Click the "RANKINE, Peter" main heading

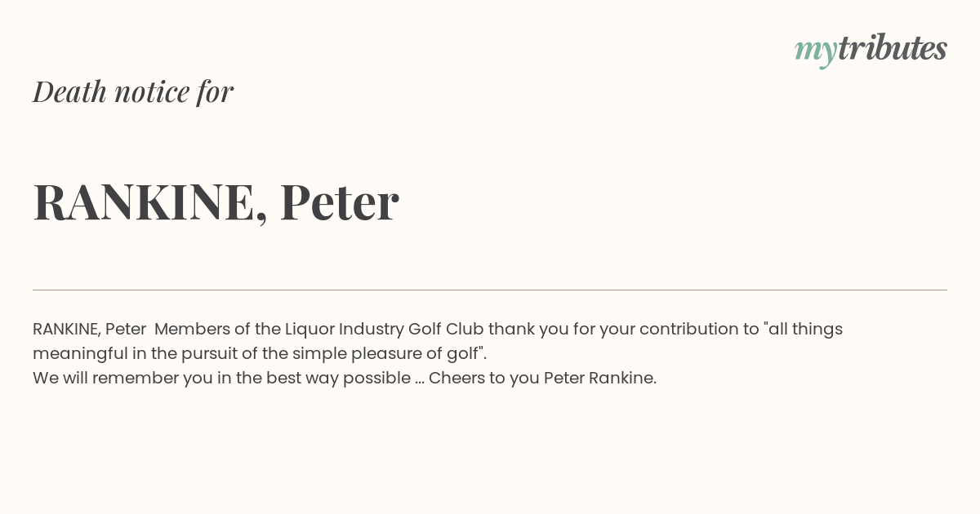point(216,202)
